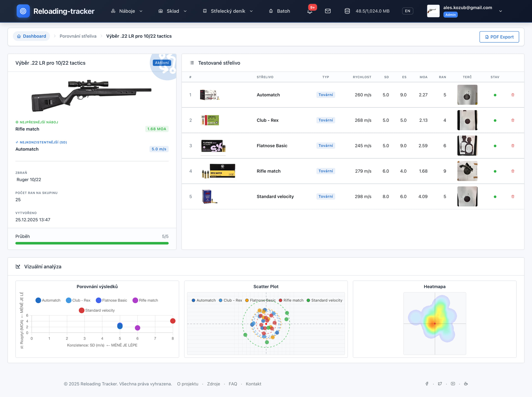The height and width of the screenshot is (397, 532).
Task: Toggle Automatch series in Scatter Plot legend
Action: coord(204,300)
